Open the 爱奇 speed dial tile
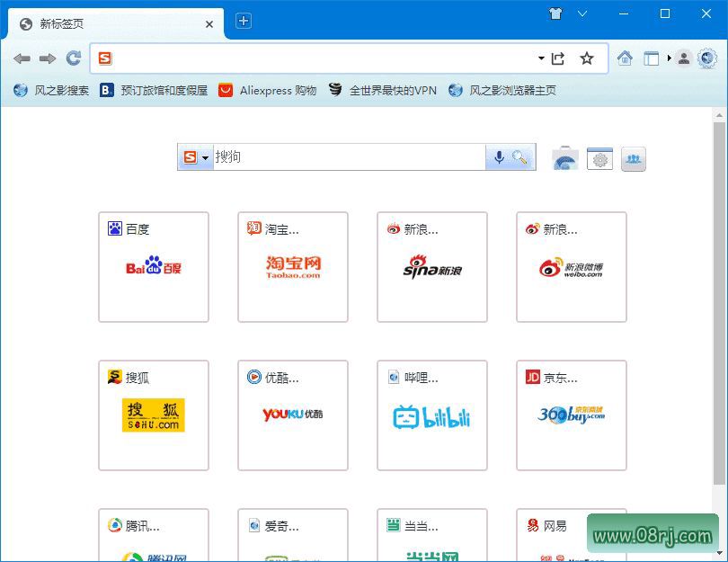The width and height of the screenshot is (728, 562). point(293,535)
